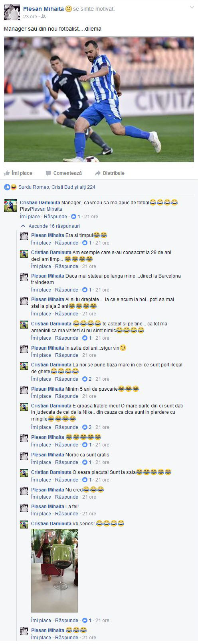This screenshot has height=644, width=198.
Task: Click the audience icon next to 23 ore
Action: pyautogui.click(x=44, y=17)
